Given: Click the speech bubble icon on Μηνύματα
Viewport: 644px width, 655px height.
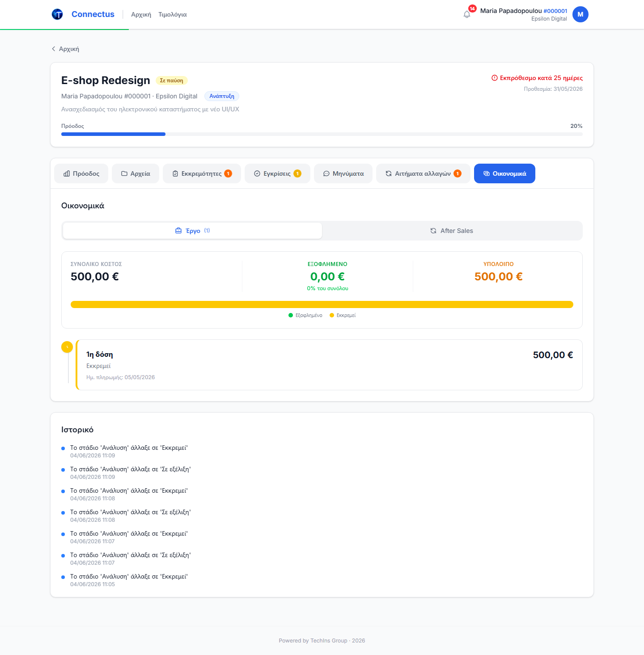Looking at the screenshot, I should tap(326, 173).
